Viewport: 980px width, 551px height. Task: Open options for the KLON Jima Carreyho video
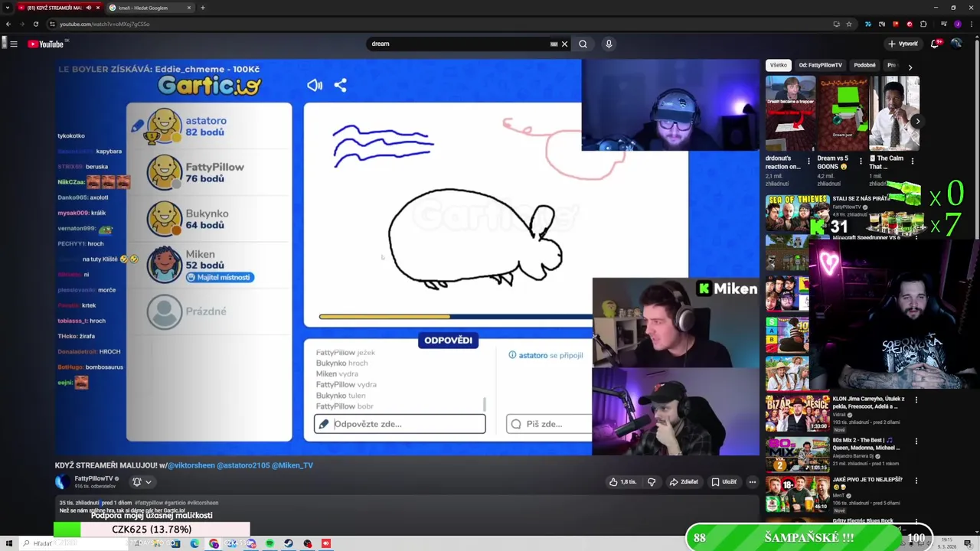[916, 399]
